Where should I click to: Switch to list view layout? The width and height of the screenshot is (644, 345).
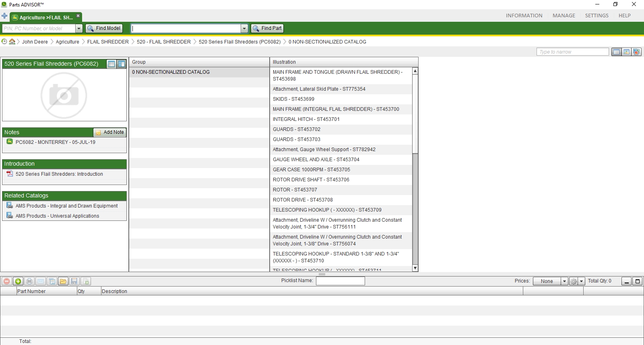[616, 52]
